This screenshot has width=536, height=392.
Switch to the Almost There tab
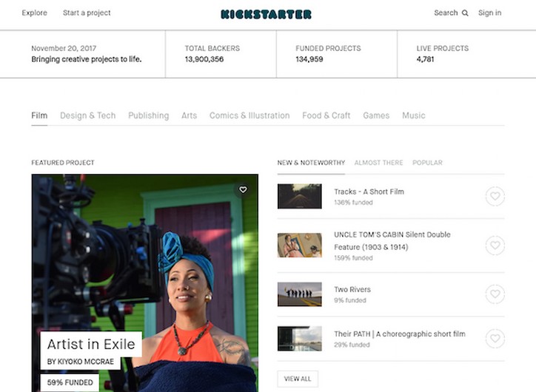(x=379, y=163)
